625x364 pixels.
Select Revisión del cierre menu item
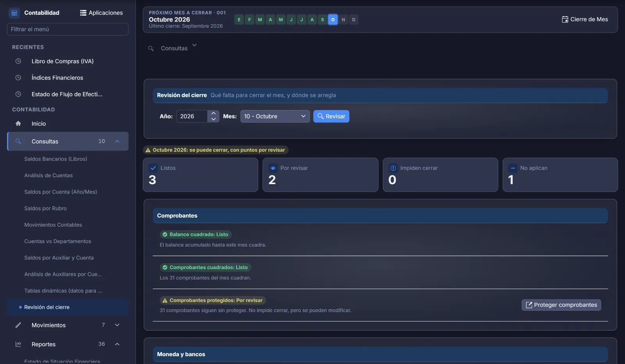(x=68, y=307)
